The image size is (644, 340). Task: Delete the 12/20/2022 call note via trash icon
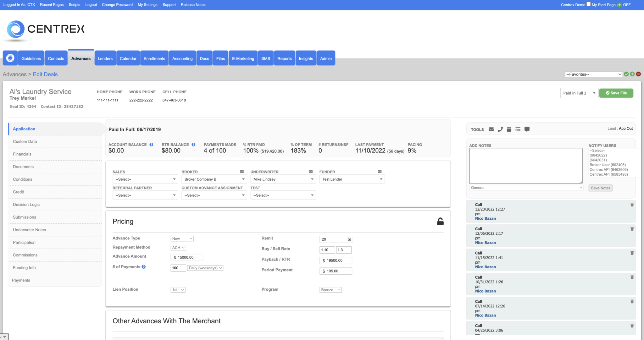632,205
